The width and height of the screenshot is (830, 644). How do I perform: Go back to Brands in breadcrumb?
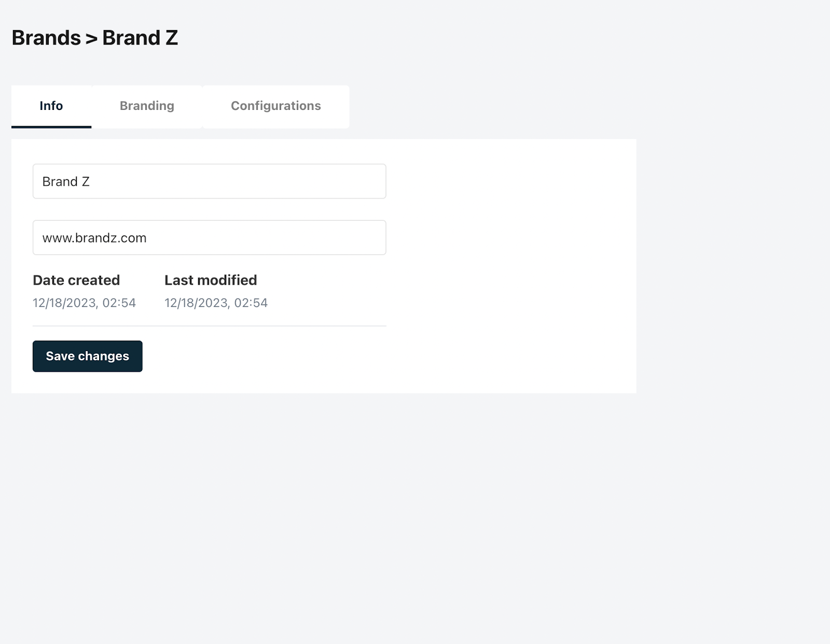pyautogui.click(x=46, y=38)
